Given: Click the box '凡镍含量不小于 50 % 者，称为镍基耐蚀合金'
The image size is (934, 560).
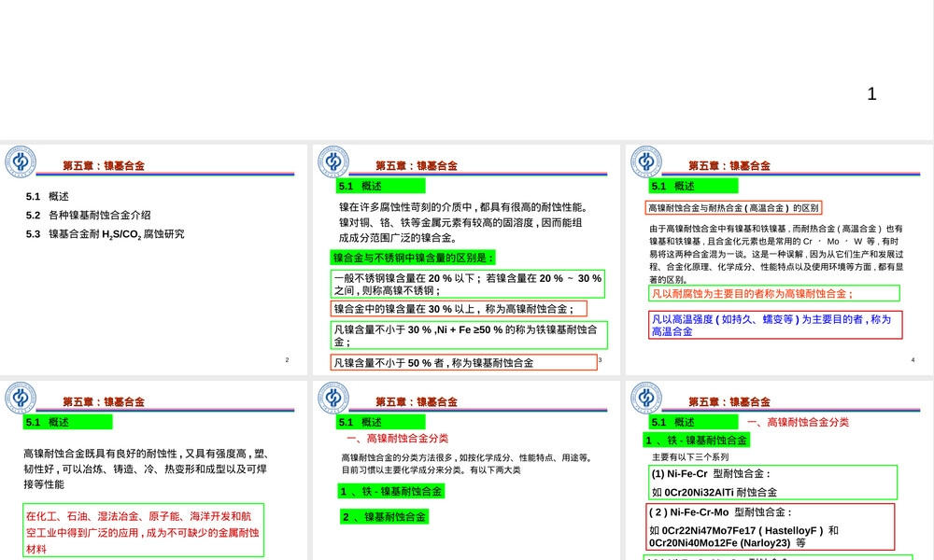Looking at the screenshot, I should coord(463,362).
